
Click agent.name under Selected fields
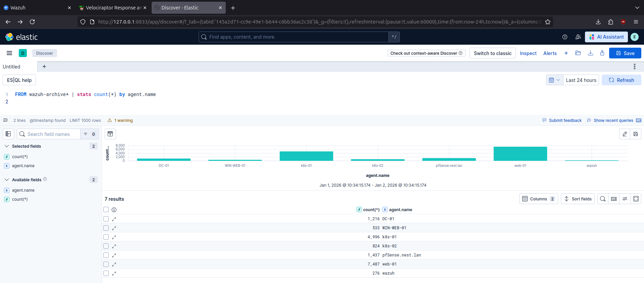coord(23,166)
